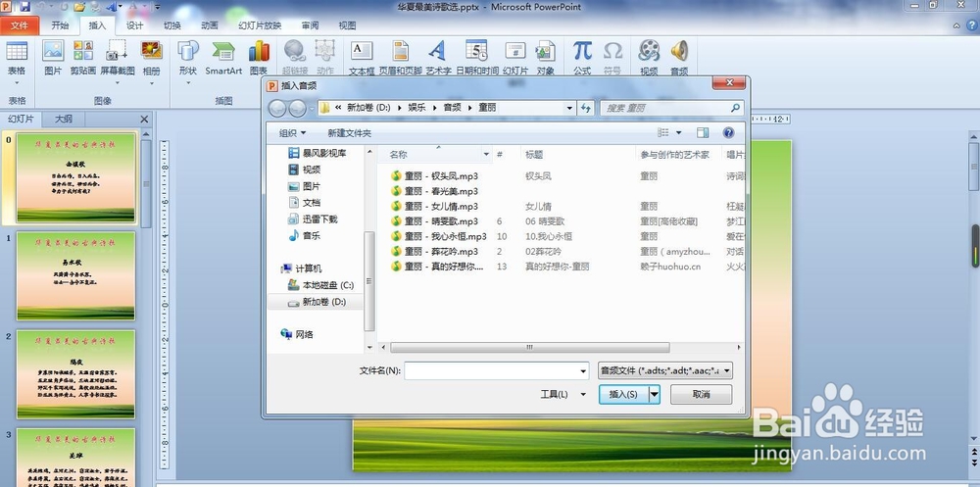
Task: Open the 艺术字 (WordArt) icon
Action: click(x=437, y=51)
